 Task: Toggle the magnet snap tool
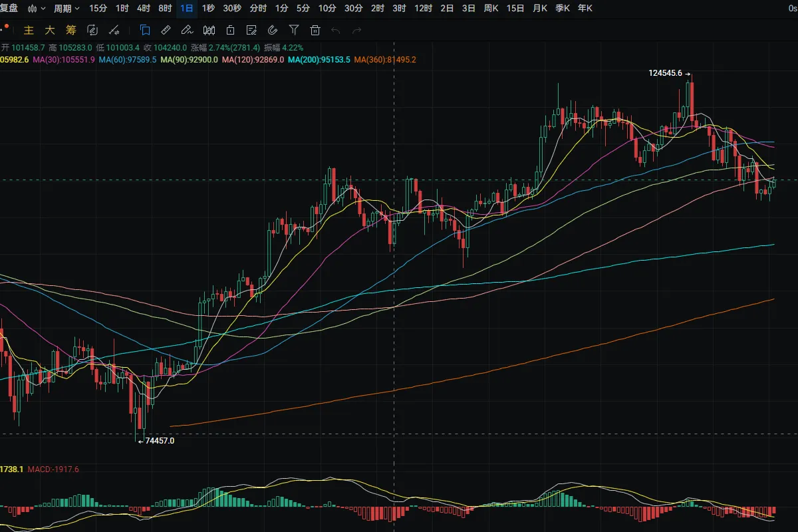(x=273, y=31)
